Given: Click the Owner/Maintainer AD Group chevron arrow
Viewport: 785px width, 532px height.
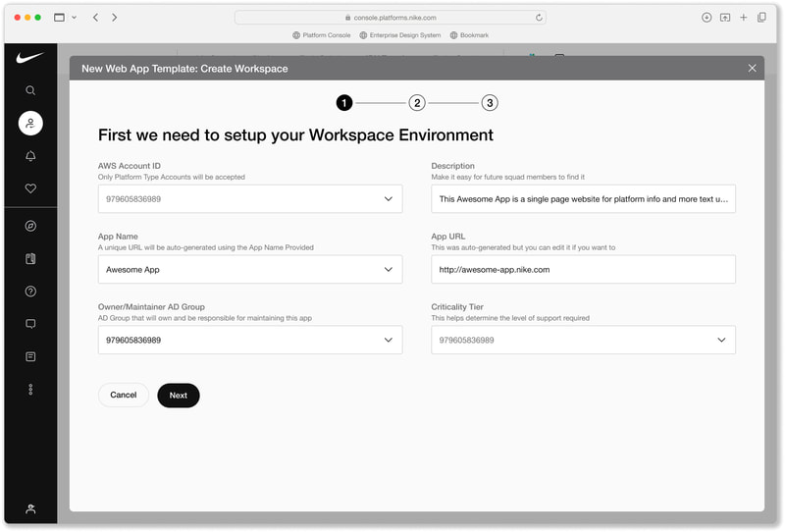Looking at the screenshot, I should (388, 341).
